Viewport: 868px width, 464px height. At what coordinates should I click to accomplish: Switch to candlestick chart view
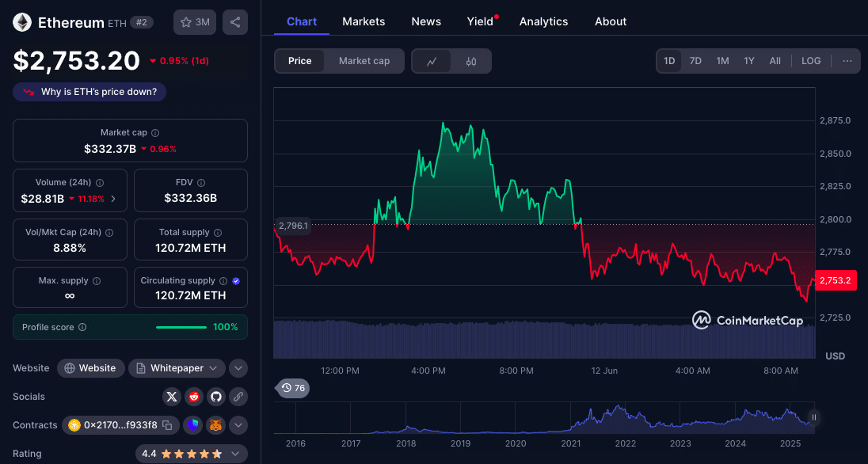point(471,61)
